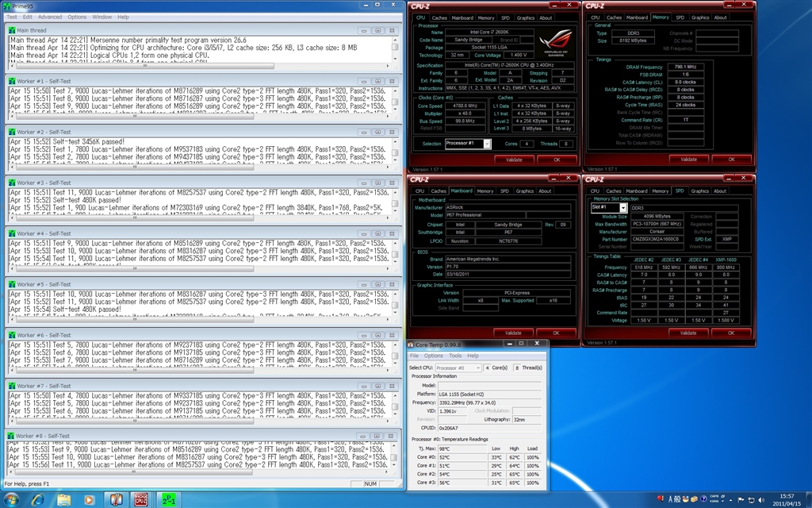Viewport: 812px width, 508px height.
Task: Open the Tools menu in Core Temp
Action: point(455,356)
